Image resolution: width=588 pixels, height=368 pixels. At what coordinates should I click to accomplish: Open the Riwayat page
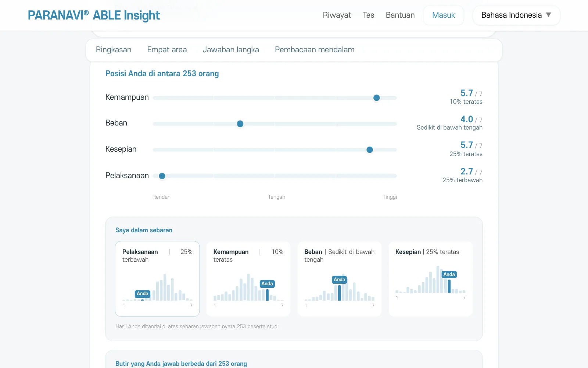coord(337,15)
